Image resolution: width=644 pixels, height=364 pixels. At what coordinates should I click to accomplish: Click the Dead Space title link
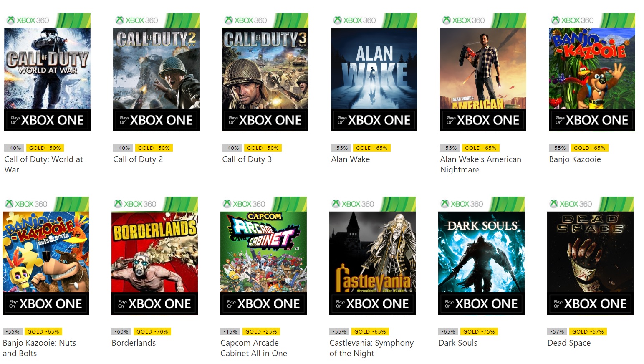(569, 343)
